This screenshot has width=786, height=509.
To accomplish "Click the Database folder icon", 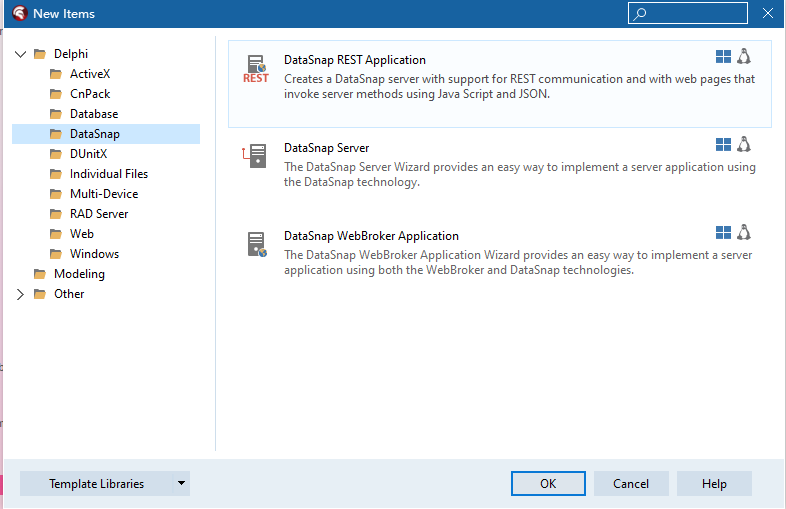I will pyautogui.click(x=56, y=114).
